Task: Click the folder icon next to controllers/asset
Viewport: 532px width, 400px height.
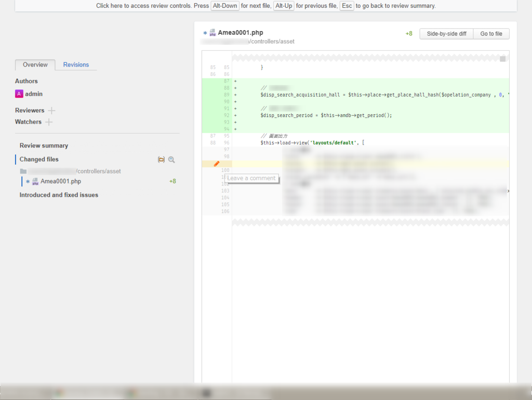Action: (23, 171)
